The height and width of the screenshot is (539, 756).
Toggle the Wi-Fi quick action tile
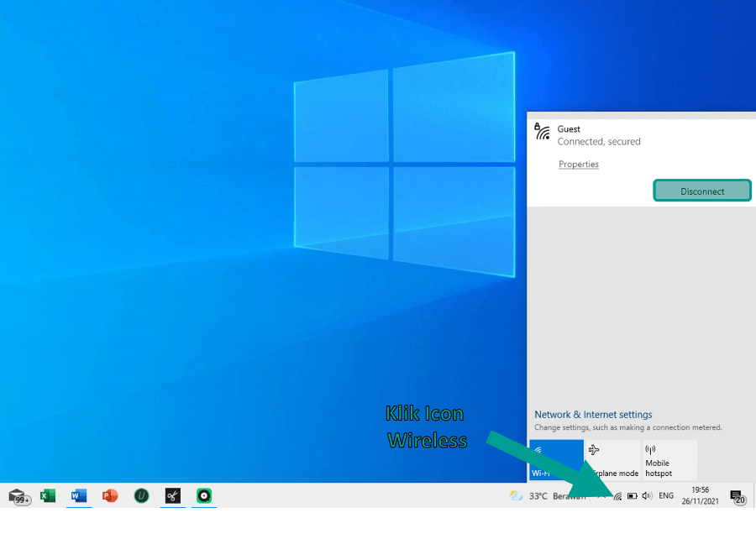[556, 460]
